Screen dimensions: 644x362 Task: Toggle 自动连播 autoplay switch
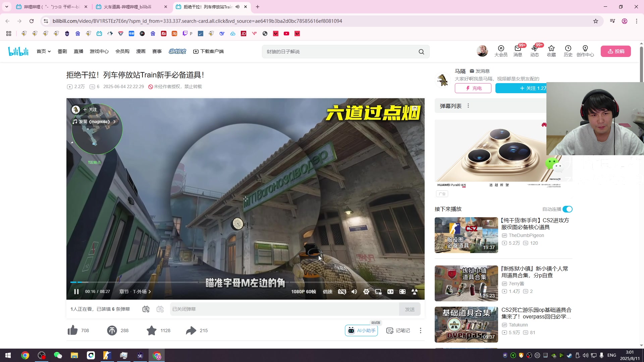pyautogui.click(x=568, y=209)
